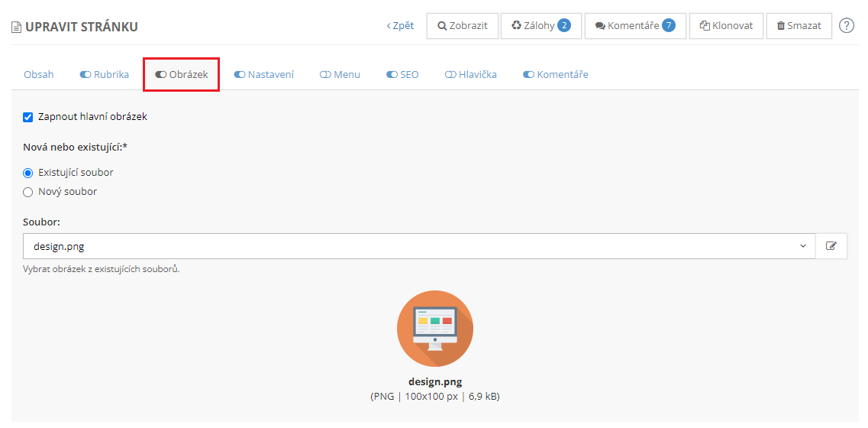Click the page icon beside Upravit stránku

[x=16, y=28]
